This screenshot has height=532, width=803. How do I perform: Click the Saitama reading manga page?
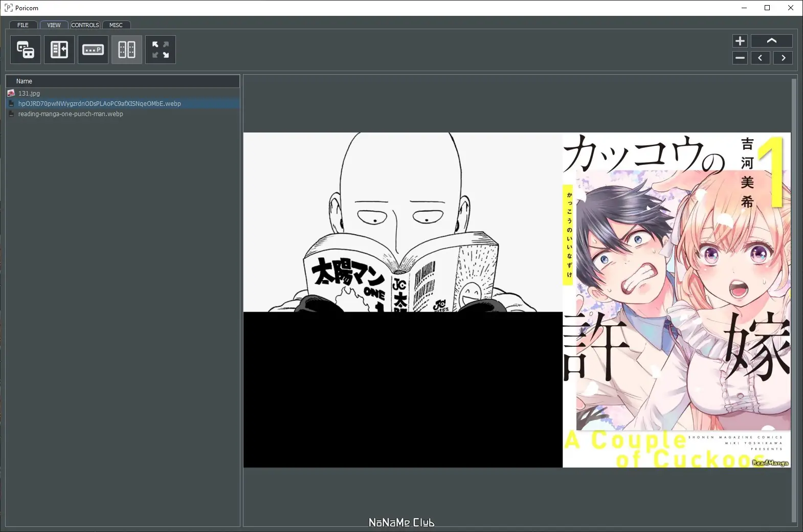click(403, 222)
